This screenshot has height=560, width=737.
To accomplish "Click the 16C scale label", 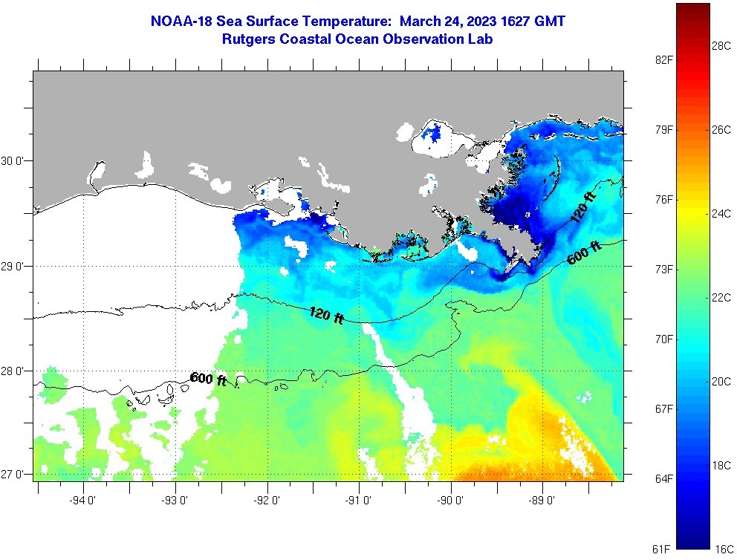I will (x=724, y=549).
